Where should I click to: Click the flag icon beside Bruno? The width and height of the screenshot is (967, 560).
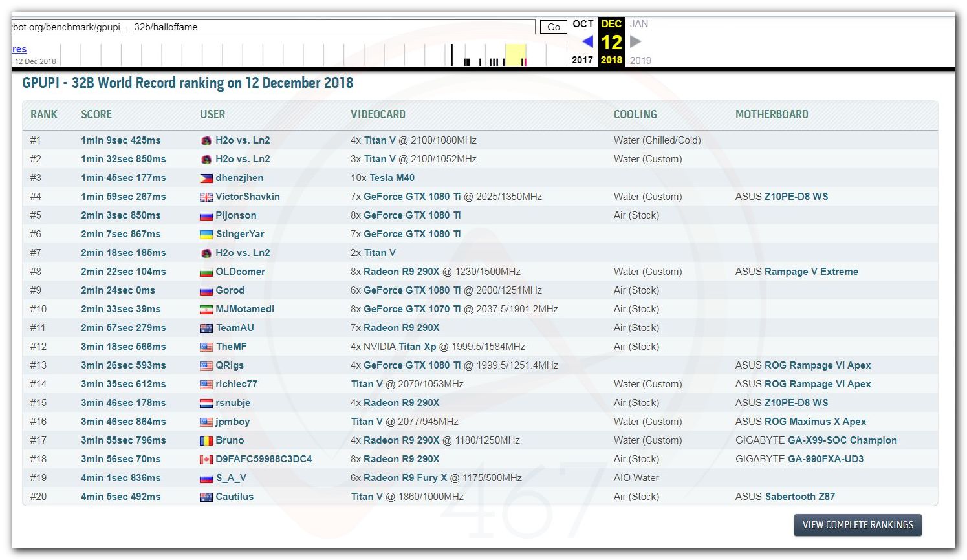[206, 440]
